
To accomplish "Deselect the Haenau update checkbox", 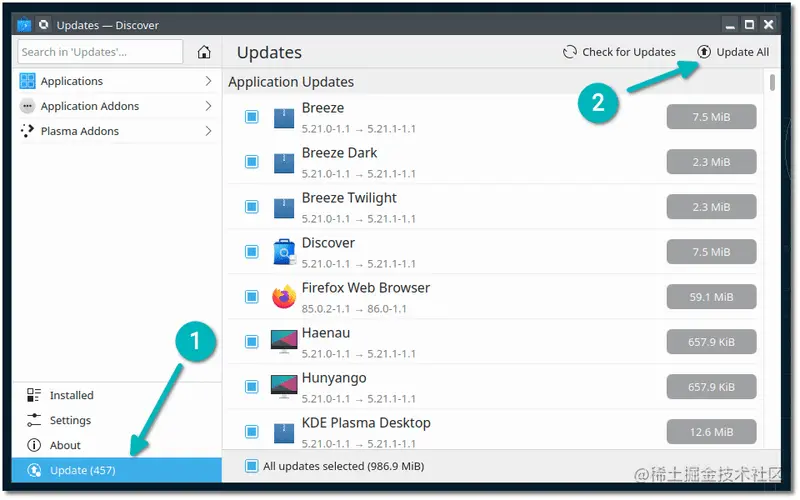I will [x=252, y=341].
